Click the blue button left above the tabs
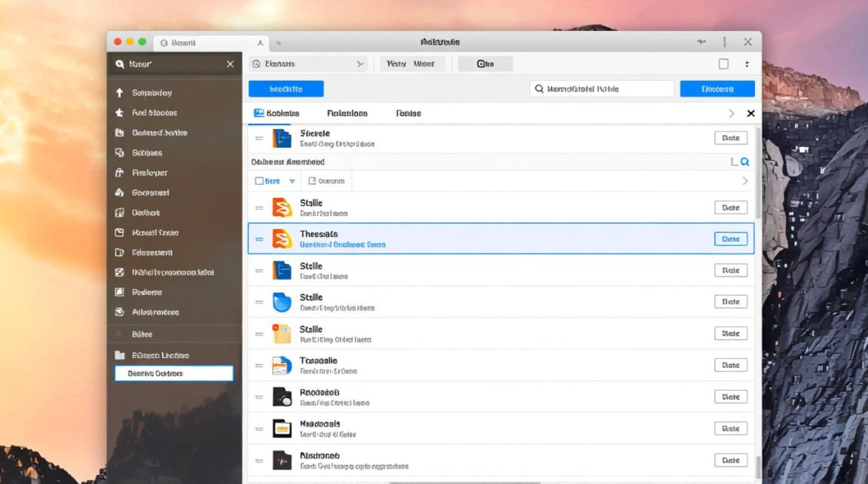The image size is (868, 484). tap(286, 89)
